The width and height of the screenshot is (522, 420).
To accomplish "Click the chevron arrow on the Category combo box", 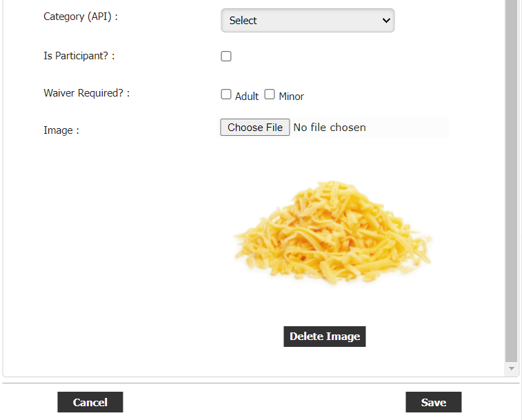I will (385, 21).
